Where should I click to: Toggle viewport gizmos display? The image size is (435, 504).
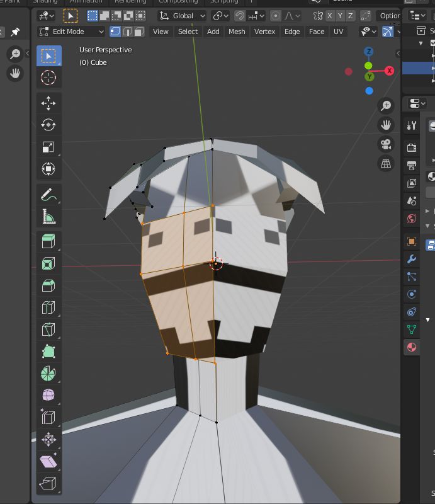pyautogui.click(x=388, y=31)
